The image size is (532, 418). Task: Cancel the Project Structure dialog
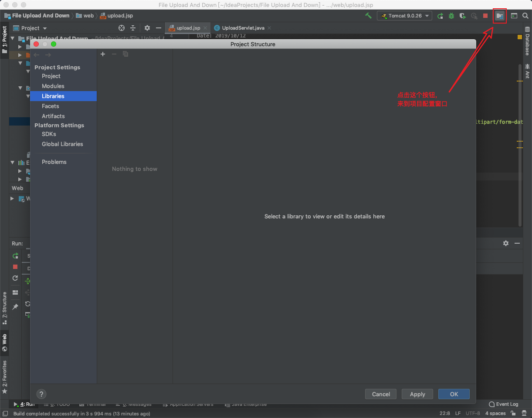click(380, 394)
